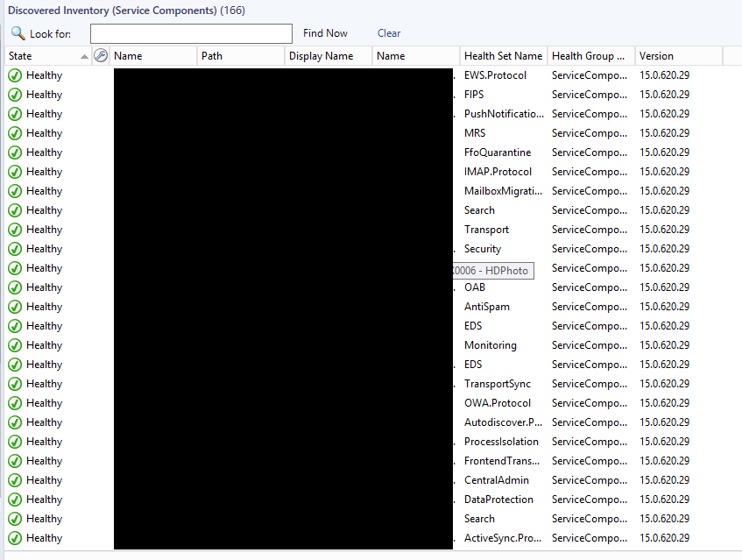Click the wrench maintenance mode column icon
742x560 pixels.
click(101, 56)
